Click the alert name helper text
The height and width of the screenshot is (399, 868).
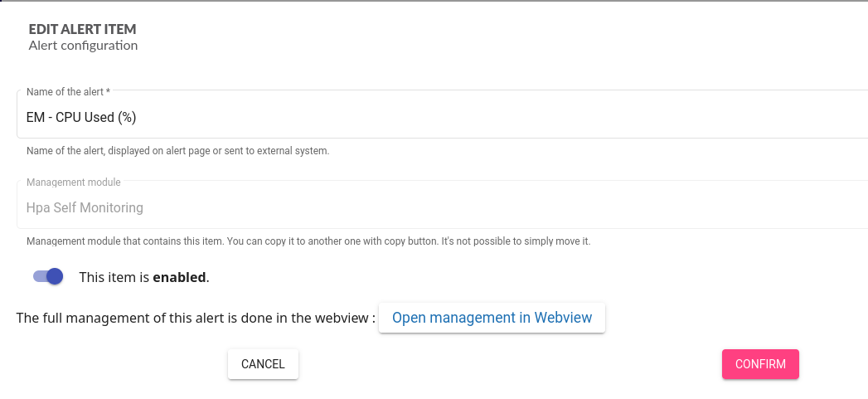pyautogui.click(x=177, y=151)
